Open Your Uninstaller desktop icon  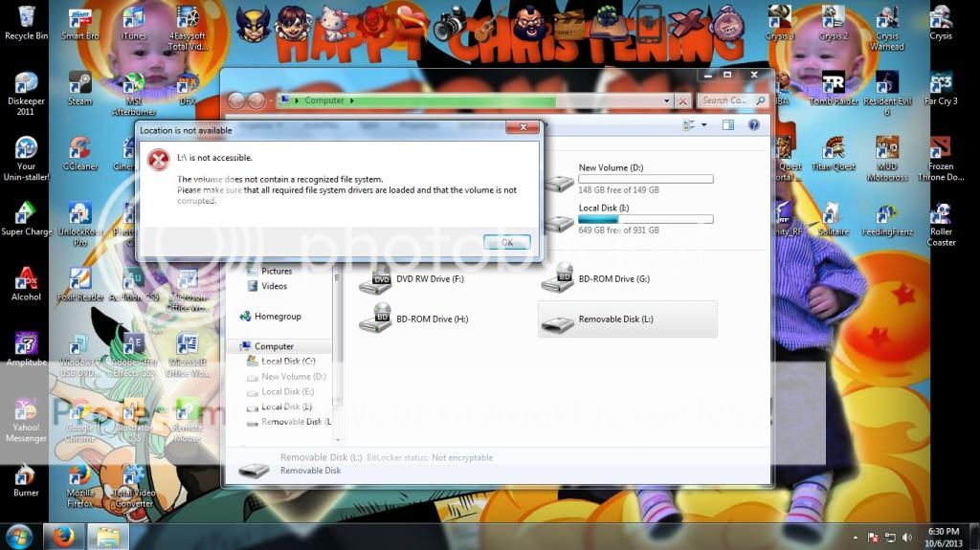tap(26, 159)
